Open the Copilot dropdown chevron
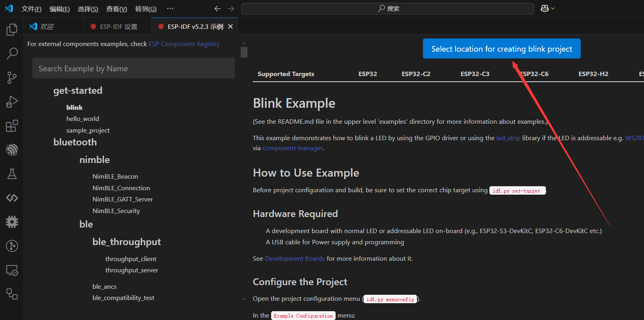The height and width of the screenshot is (320, 644). click(553, 8)
